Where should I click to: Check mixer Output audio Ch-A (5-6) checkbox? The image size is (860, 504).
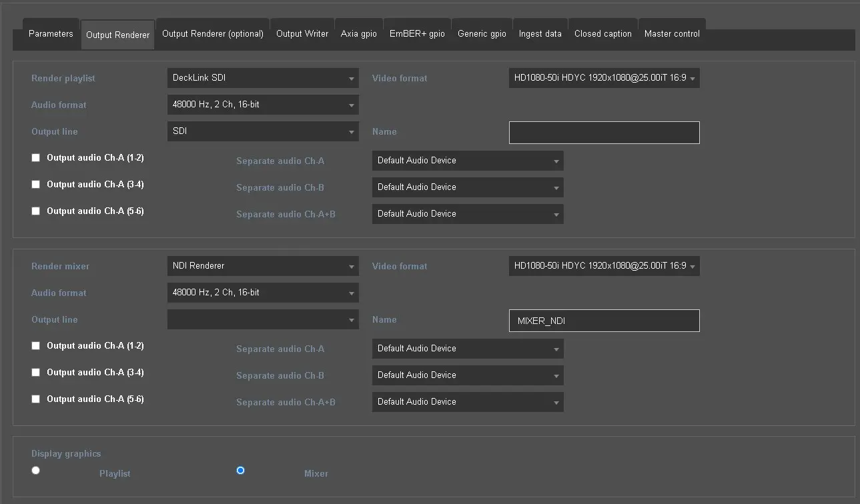[x=36, y=399]
